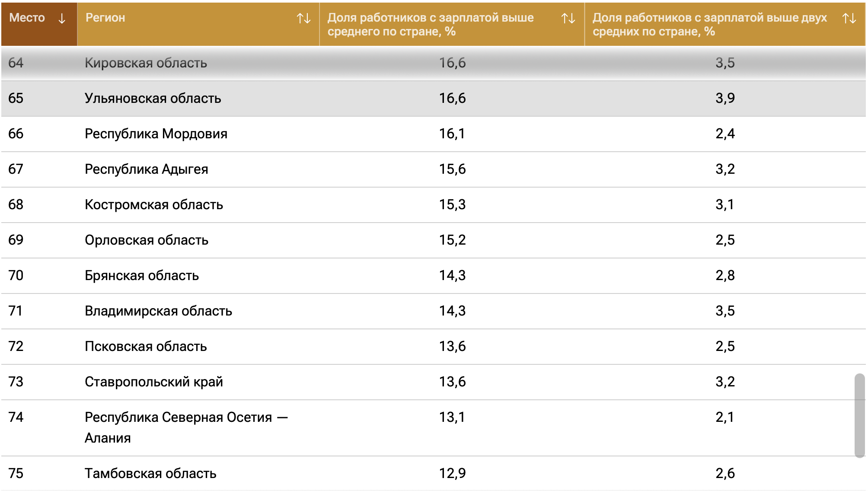Screen dimensions: 868x491
Task: Click Брянская область region name
Action: pos(141,276)
